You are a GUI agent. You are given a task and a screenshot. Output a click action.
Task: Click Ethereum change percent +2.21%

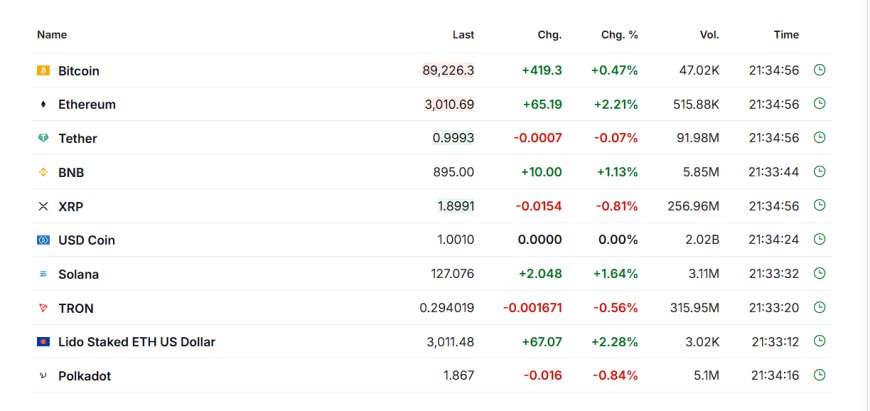(x=616, y=104)
